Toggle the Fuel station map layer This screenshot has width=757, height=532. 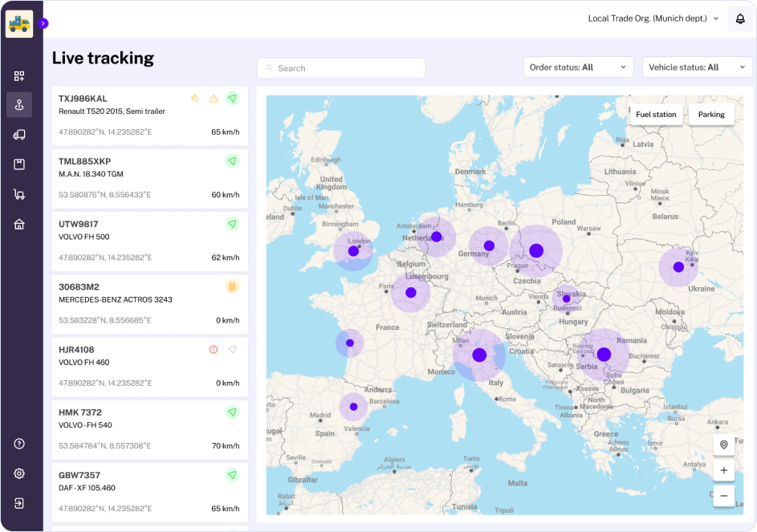point(655,115)
